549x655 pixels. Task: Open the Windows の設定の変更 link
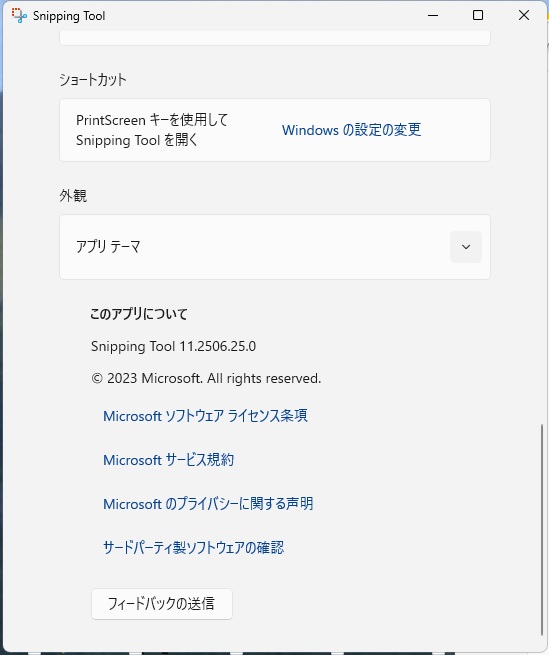351,130
